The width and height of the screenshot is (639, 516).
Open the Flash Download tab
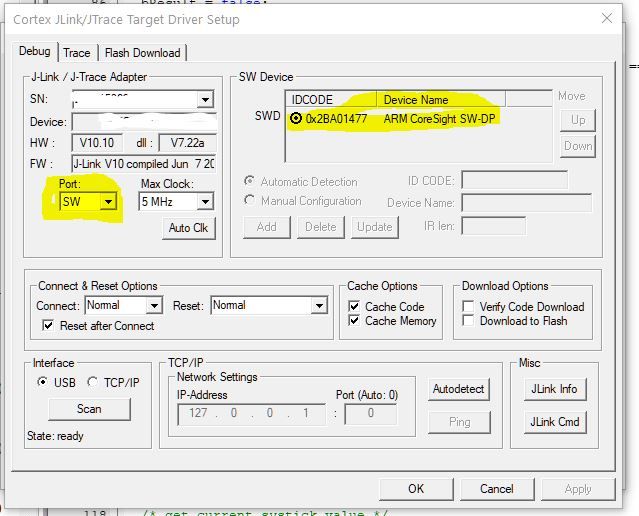point(142,53)
